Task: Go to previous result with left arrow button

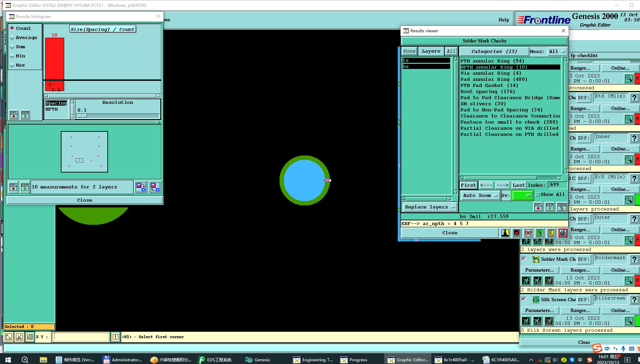Action: pos(486,185)
